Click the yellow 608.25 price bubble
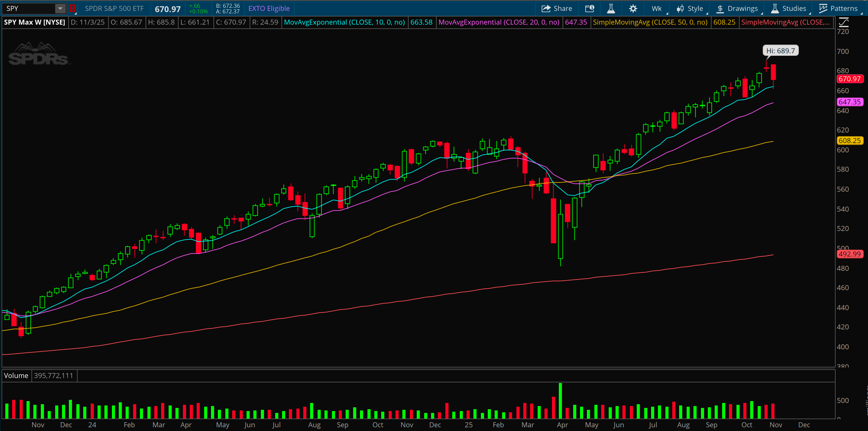868x431 pixels. click(850, 141)
